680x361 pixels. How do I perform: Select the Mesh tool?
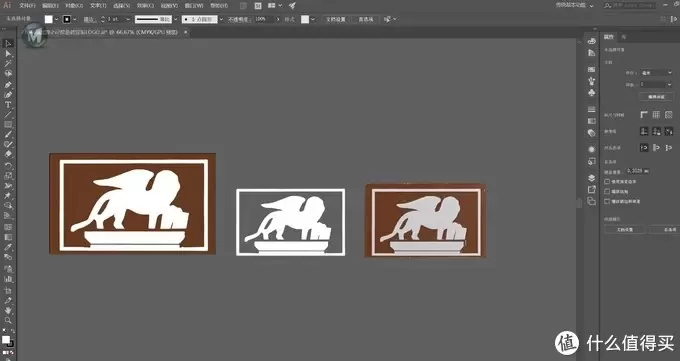click(x=8, y=227)
